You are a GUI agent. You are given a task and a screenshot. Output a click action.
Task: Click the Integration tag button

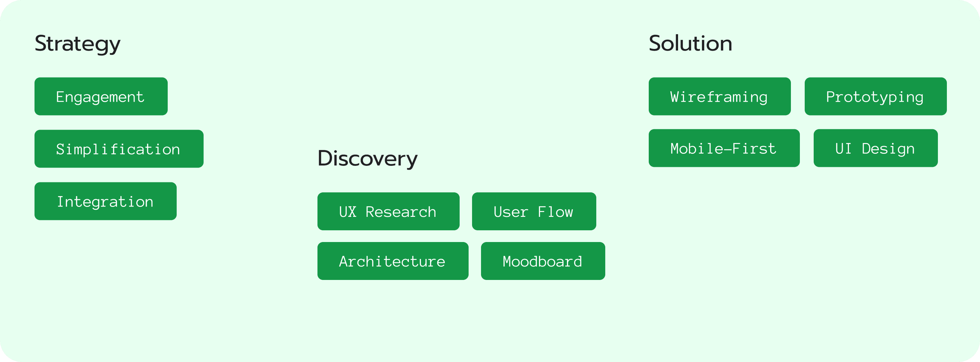tap(105, 201)
